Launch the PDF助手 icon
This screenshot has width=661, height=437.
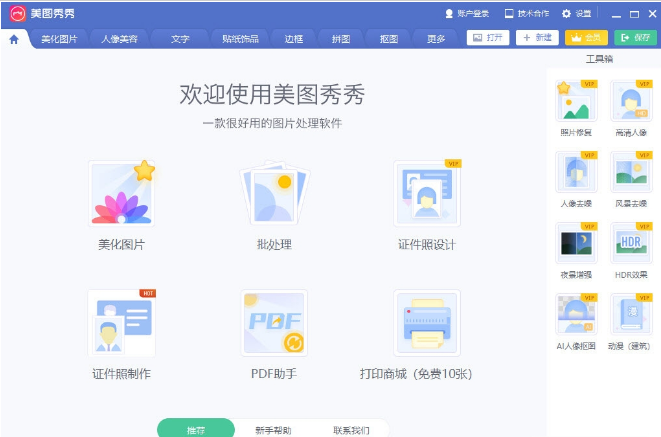click(x=274, y=323)
